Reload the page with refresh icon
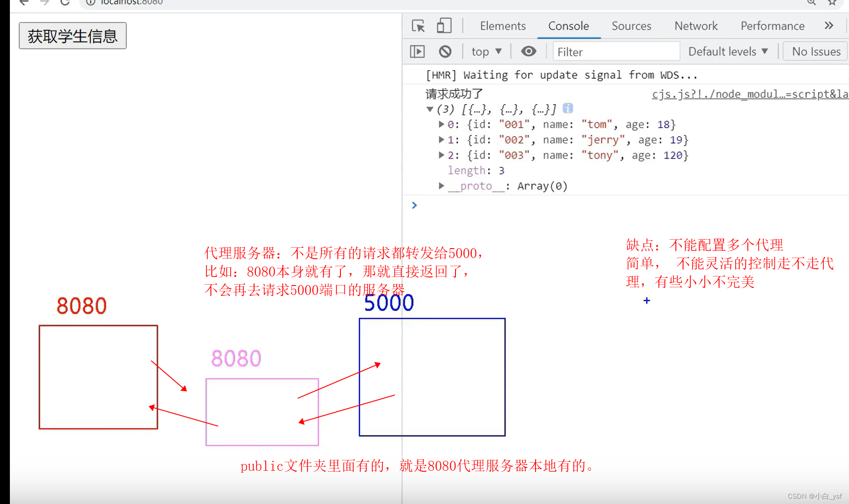 coord(65,2)
